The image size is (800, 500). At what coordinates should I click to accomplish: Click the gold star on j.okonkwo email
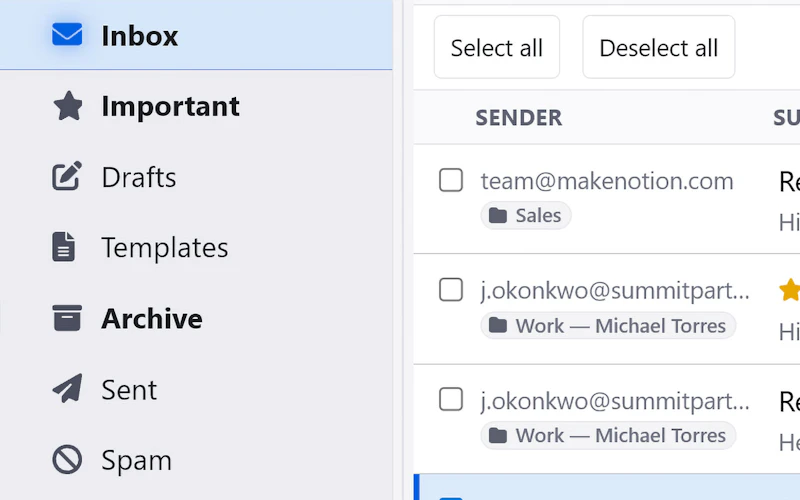click(x=789, y=290)
